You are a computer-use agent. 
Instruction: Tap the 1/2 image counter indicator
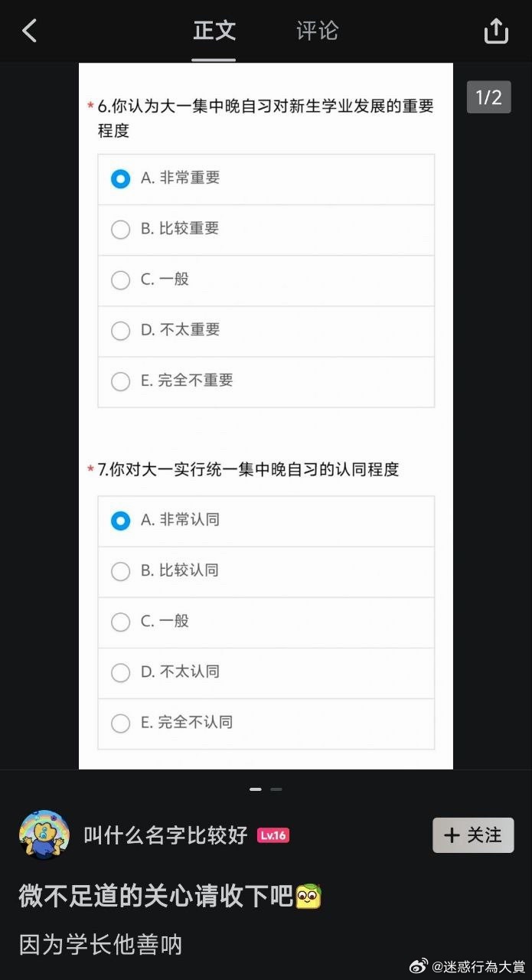click(x=488, y=98)
